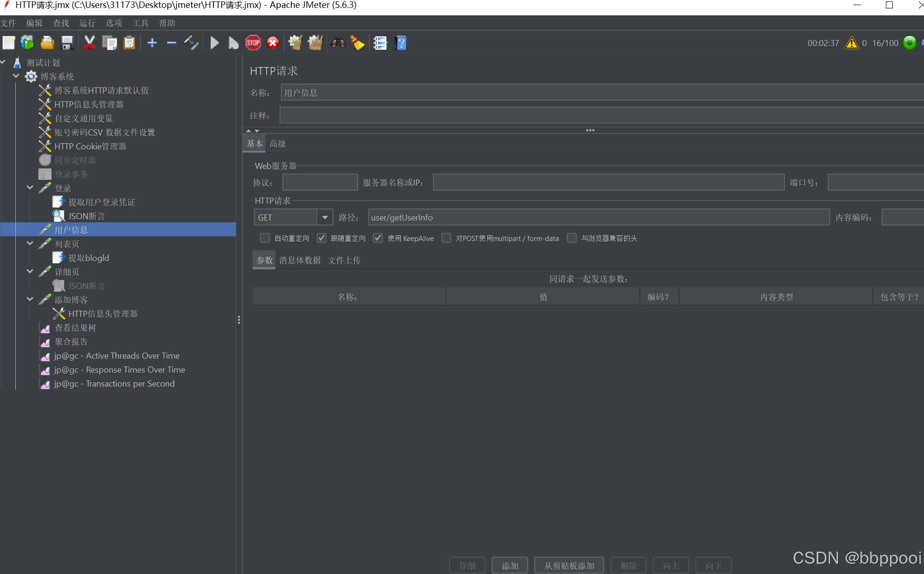Uncheck the 跟随重定向 checkbox
The height and width of the screenshot is (574, 924).
321,238
